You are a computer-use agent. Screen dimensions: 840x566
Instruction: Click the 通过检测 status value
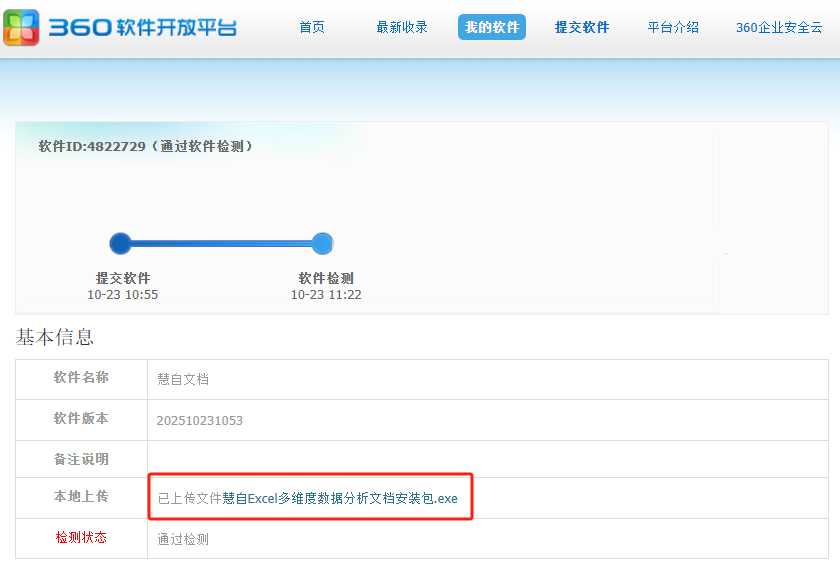(x=183, y=539)
